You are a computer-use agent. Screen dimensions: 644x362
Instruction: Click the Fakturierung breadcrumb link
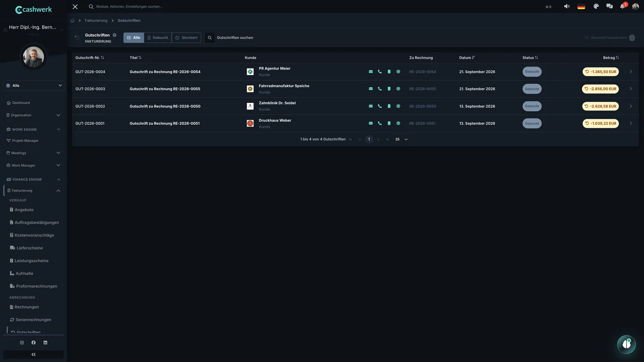point(96,21)
